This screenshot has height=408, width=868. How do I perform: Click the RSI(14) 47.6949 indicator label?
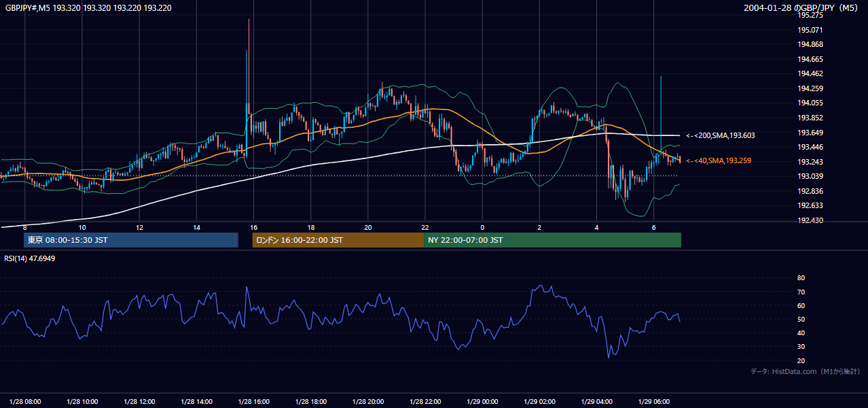[x=30, y=258]
